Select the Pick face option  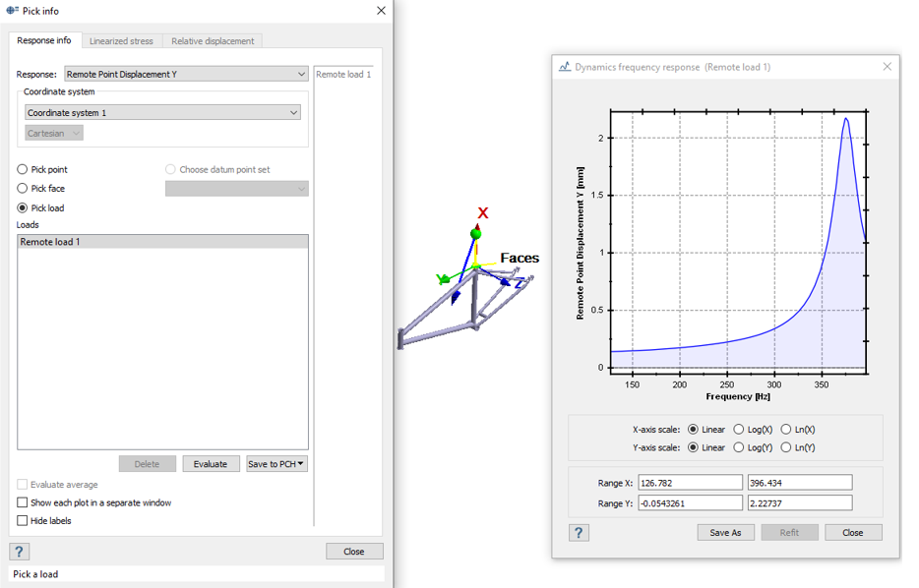23,189
